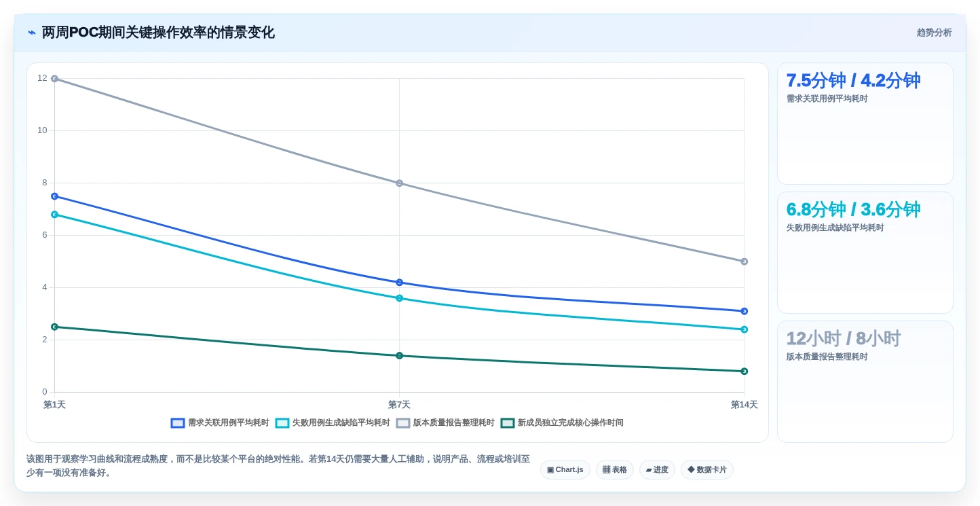Click 版本质量报告整理耗时 caption in third card
This screenshot has width=980, height=506.
point(827,357)
